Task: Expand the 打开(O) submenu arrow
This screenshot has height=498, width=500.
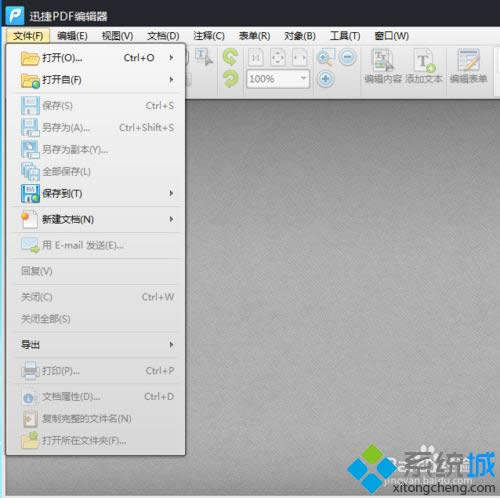Action: click(x=171, y=58)
